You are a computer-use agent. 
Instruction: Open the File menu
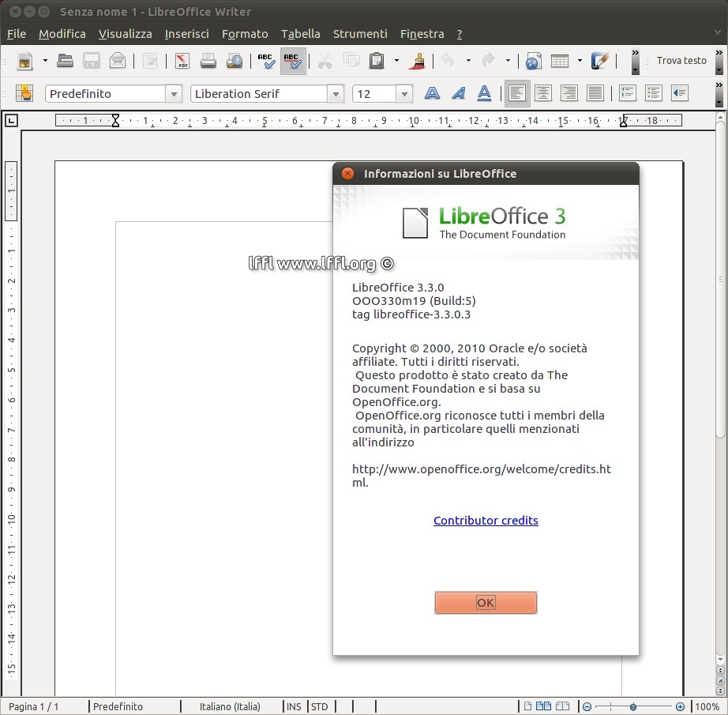(17, 34)
